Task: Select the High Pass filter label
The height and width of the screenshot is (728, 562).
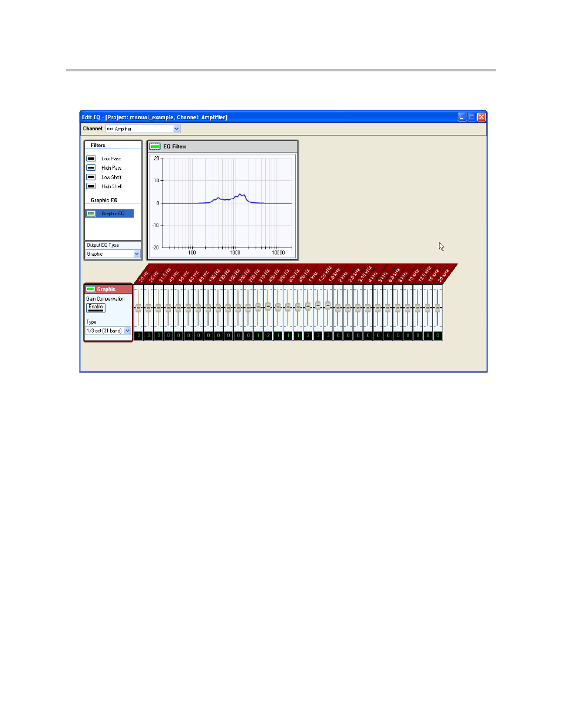Action: tap(111, 168)
